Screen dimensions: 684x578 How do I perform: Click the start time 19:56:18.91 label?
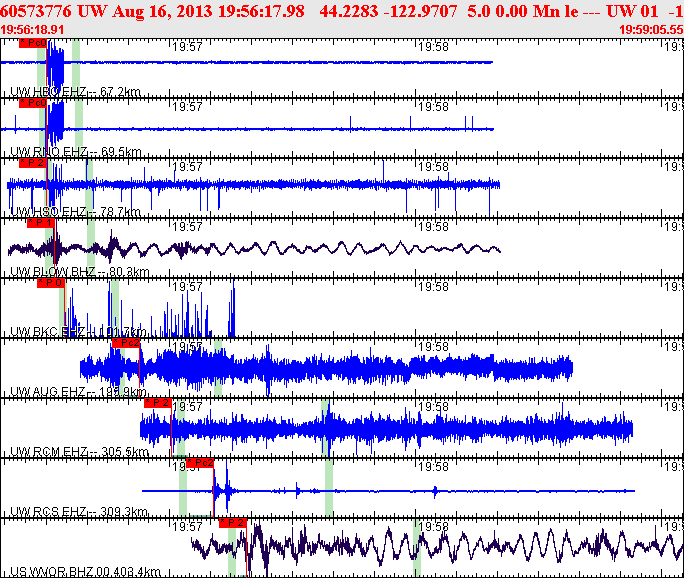[x=33, y=30]
